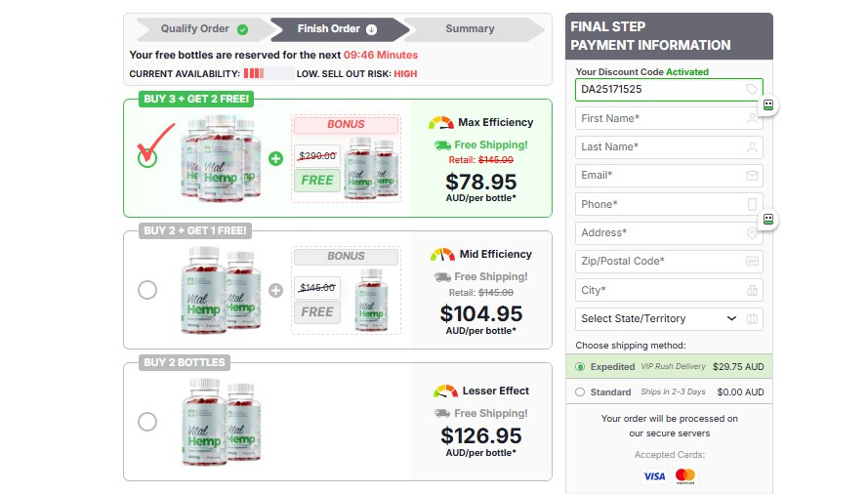
Task: Select the Buy 2 + Get 1 Free package
Action: point(147,290)
